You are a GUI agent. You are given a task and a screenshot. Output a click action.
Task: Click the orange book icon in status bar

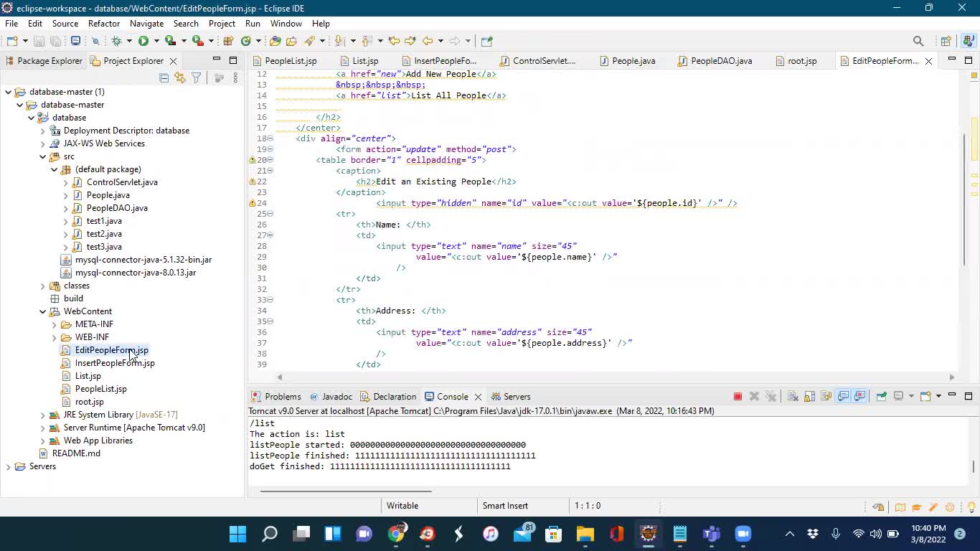pos(900,507)
